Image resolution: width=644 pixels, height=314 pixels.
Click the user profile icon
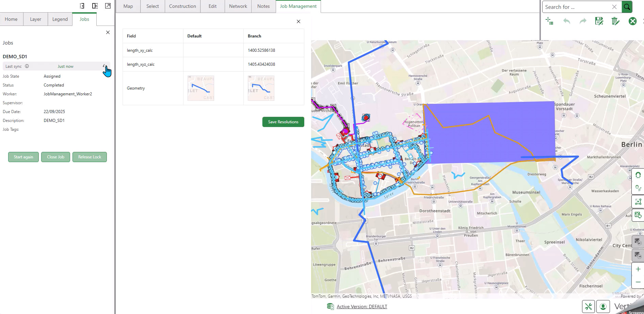[603, 307]
